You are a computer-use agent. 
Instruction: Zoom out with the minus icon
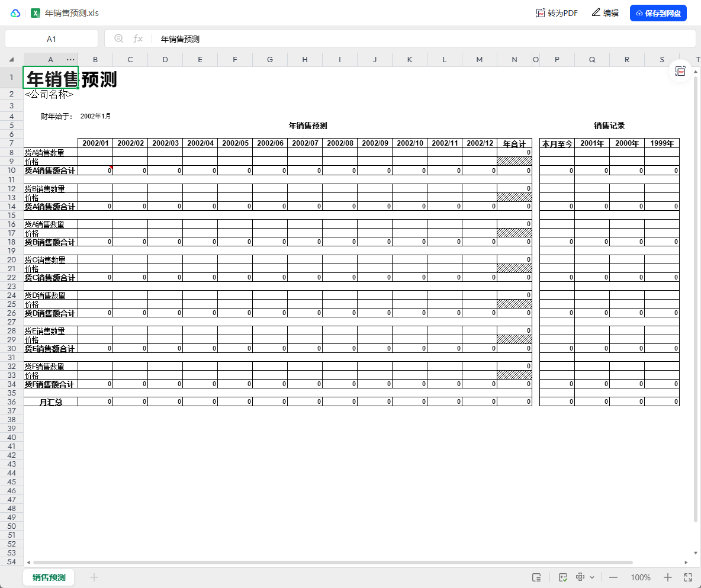click(613, 577)
